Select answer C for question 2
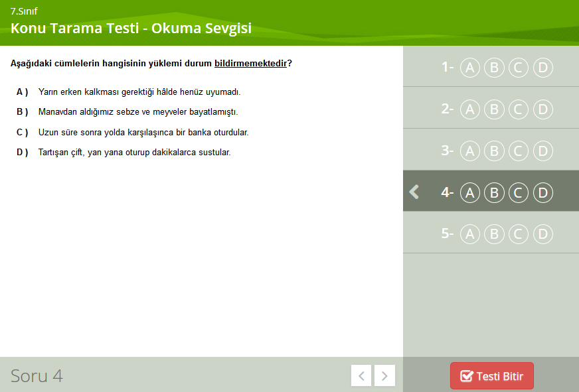Screen dimensions: 579x392 point(519,109)
